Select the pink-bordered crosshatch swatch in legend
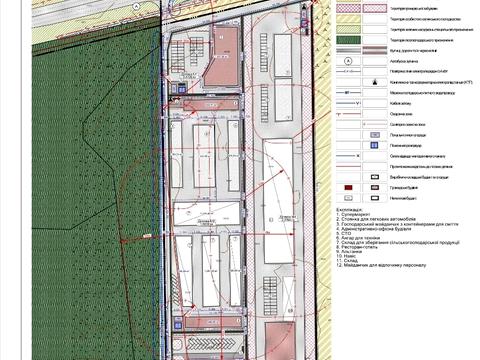 pos(375,8)
